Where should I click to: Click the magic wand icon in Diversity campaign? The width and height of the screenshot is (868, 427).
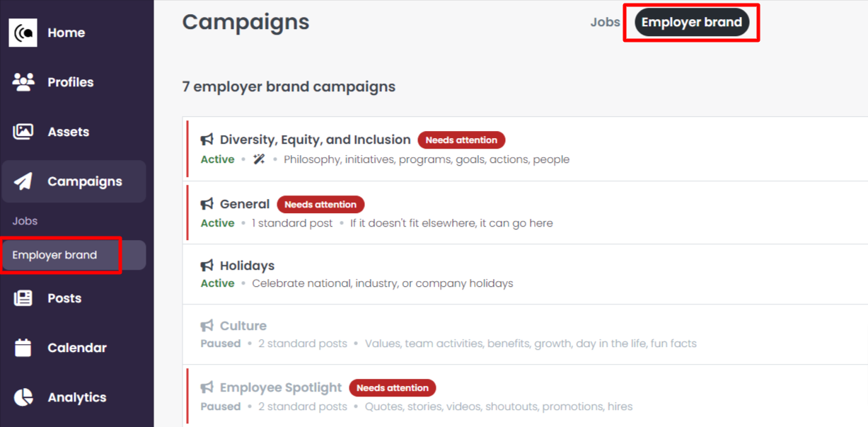(259, 159)
